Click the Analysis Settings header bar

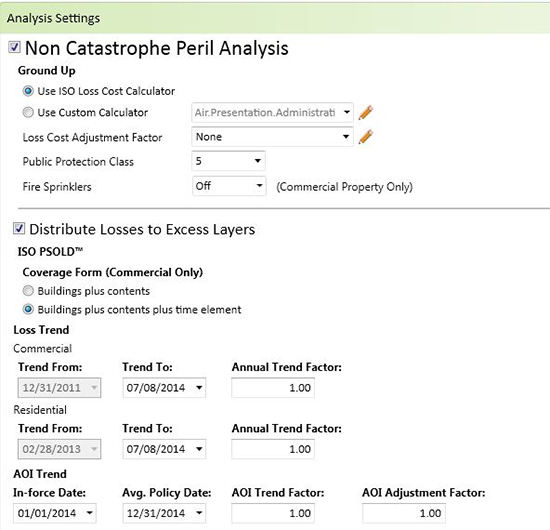[x=275, y=18]
